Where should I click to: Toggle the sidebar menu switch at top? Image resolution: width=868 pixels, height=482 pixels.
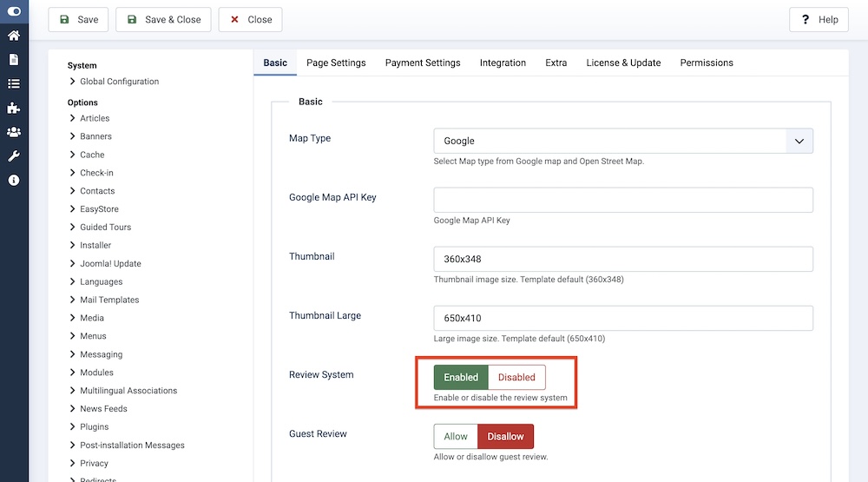[x=14, y=11]
